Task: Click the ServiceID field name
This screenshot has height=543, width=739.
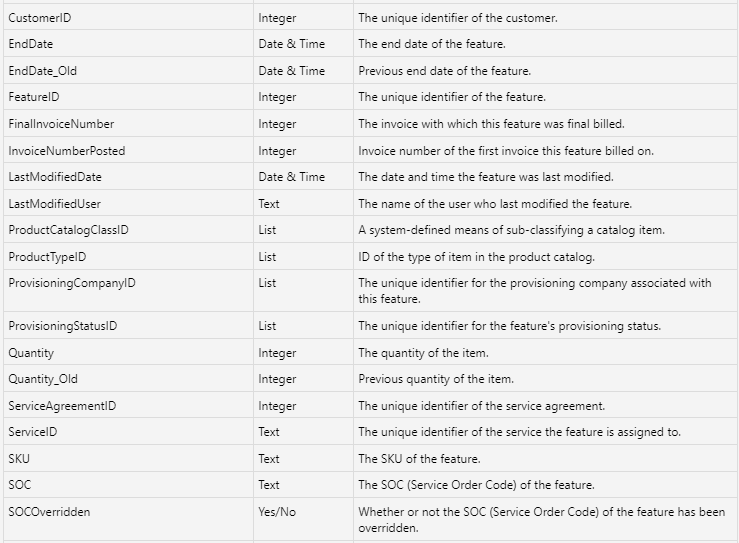Action: tap(33, 432)
